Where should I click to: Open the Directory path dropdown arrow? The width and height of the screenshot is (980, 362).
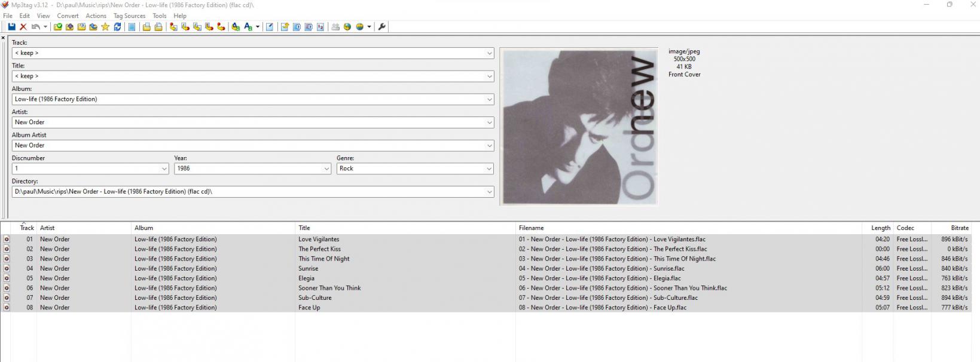(489, 192)
